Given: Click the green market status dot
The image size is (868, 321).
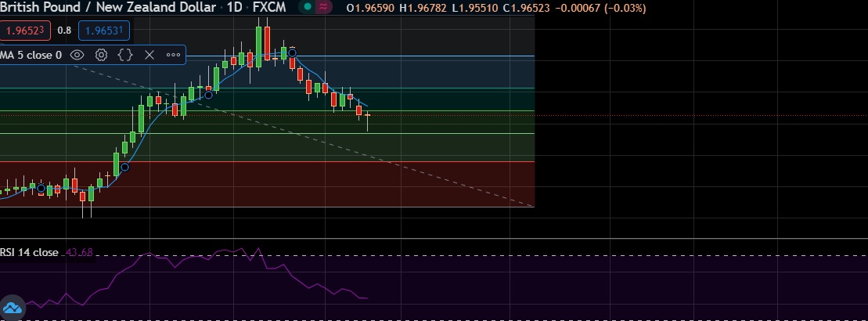Looking at the screenshot, I should (308, 7).
